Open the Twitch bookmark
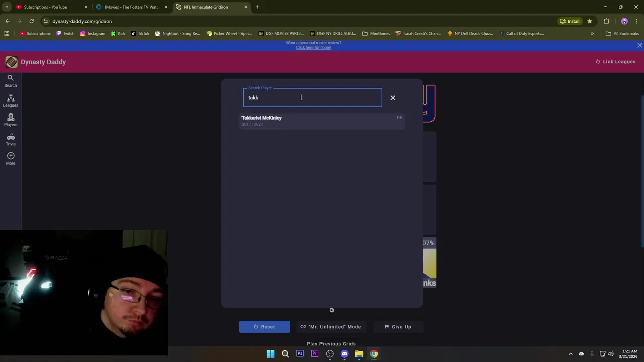This screenshot has width=644, height=362. [65, 34]
